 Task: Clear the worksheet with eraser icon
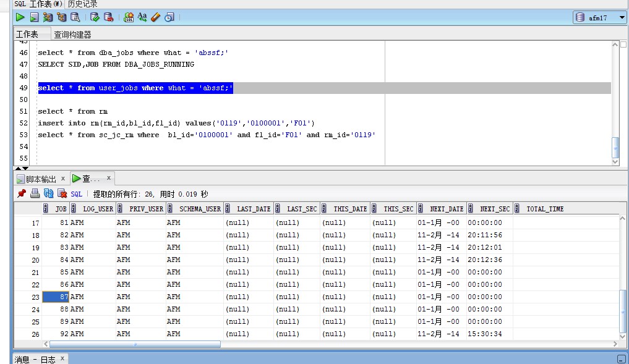pyautogui.click(x=156, y=17)
